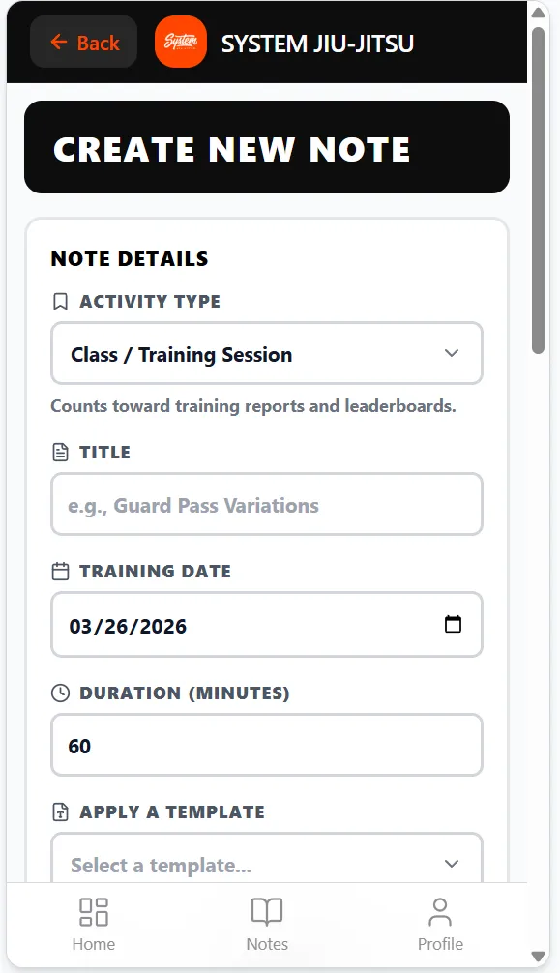Click the scrollbar up arrow

click(x=539, y=13)
